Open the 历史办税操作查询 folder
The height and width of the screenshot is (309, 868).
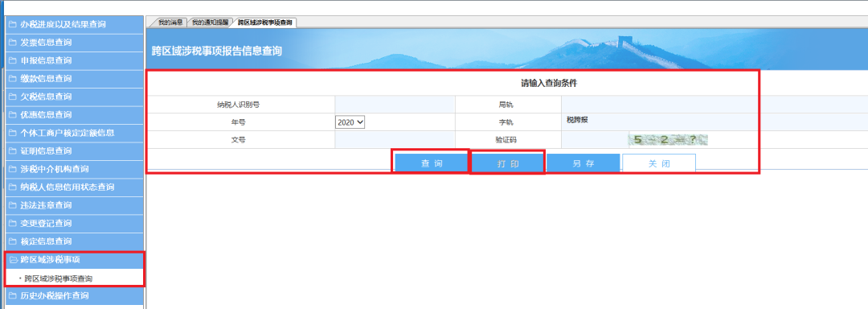74,295
